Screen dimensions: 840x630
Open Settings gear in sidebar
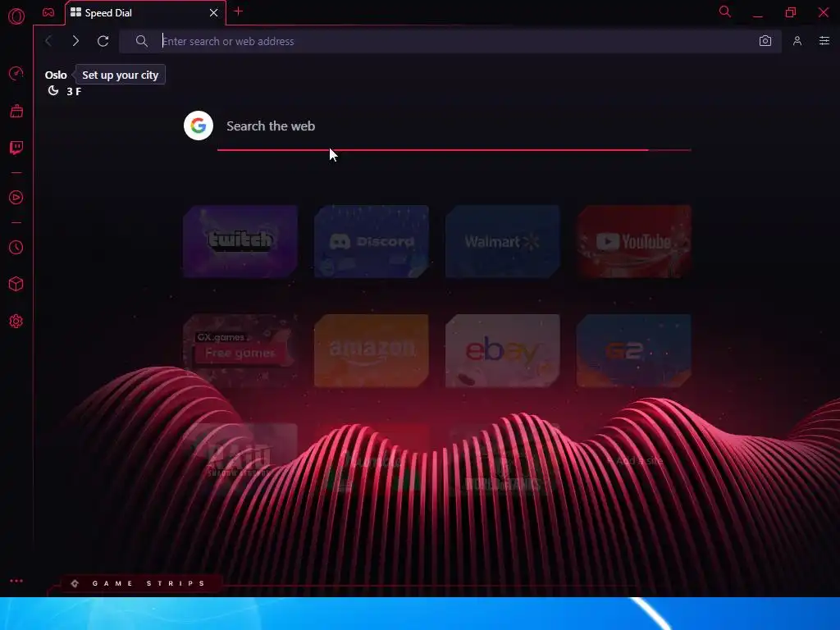pyautogui.click(x=16, y=322)
